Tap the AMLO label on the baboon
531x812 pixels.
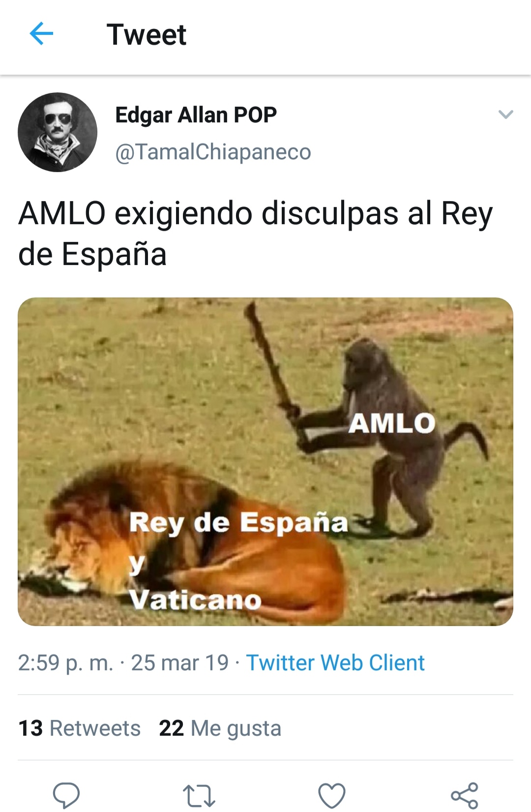click(x=392, y=423)
